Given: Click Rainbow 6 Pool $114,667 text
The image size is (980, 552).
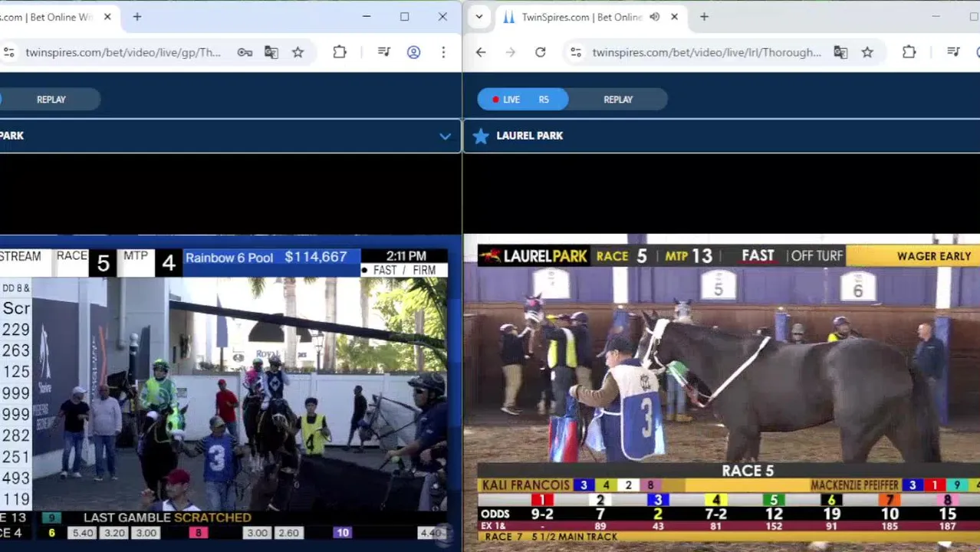Looking at the screenshot, I should tap(266, 258).
